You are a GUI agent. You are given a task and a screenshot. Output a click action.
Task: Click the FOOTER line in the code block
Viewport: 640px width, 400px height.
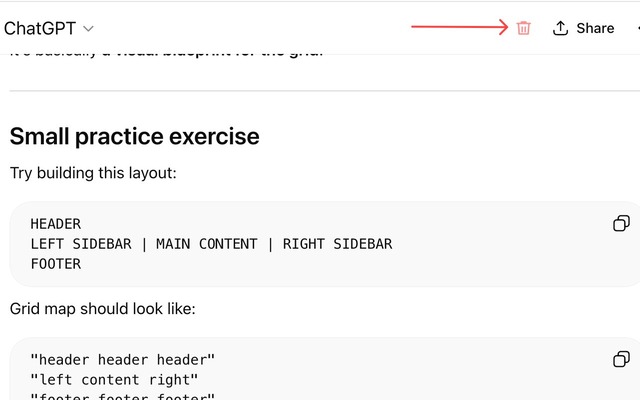point(56,264)
